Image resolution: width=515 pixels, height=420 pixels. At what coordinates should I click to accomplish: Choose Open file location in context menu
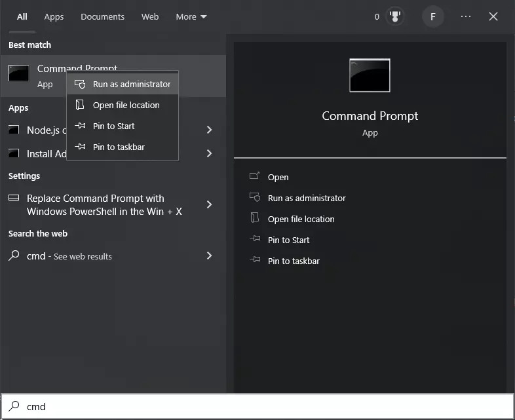point(122,105)
